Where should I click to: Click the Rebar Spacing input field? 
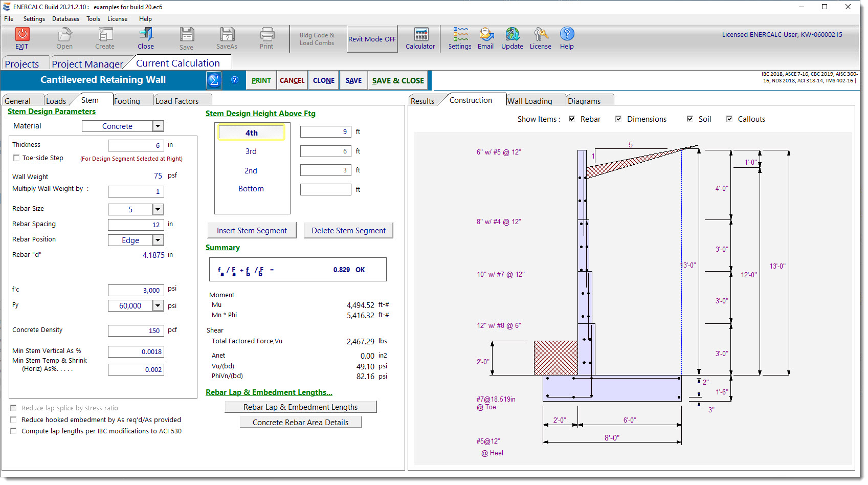click(136, 225)
